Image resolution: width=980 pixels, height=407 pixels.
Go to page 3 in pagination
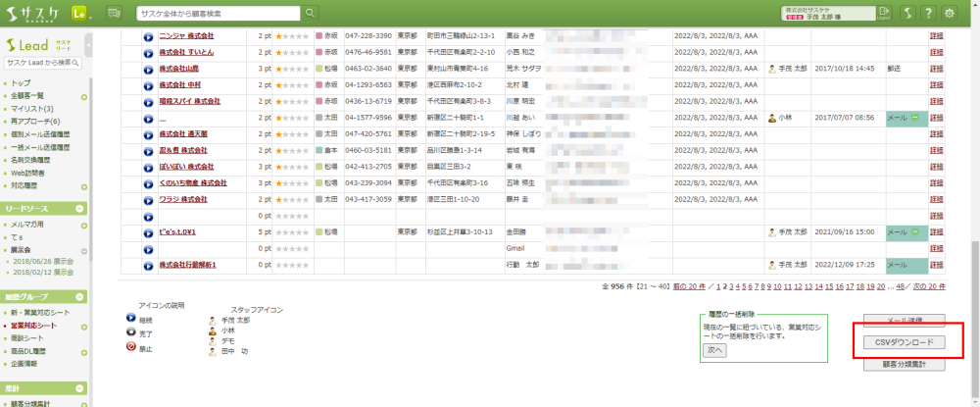(731, 286)
